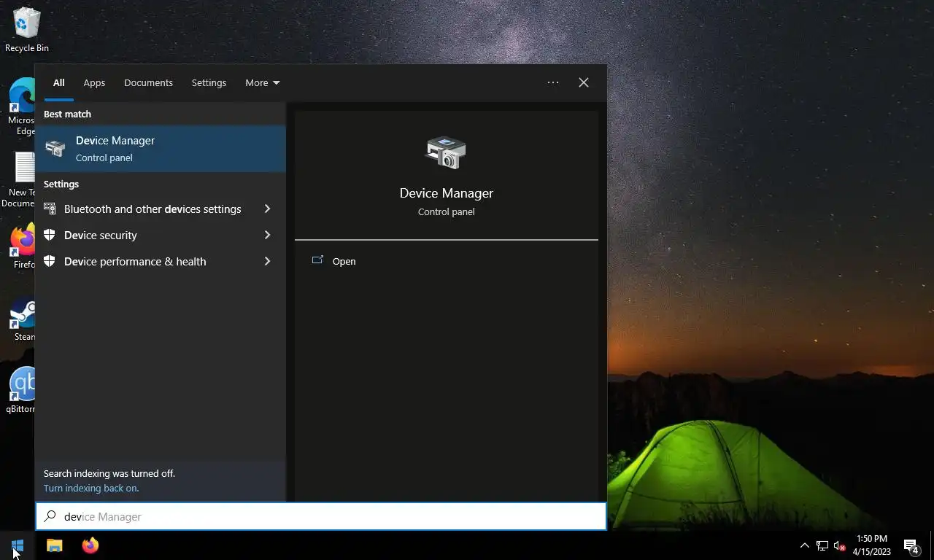Open the More dropdown filter
934x560 pixels.
point(262,82)
